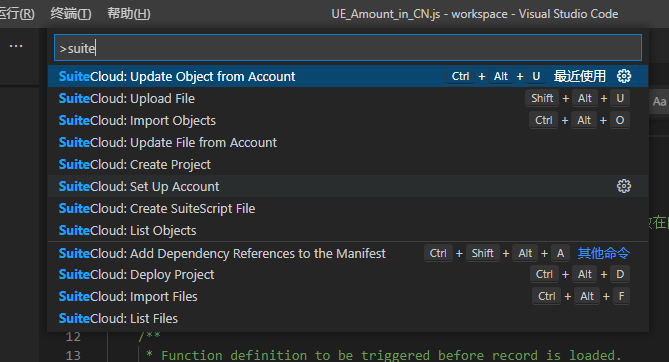The image size is (669, 362).
Task: Click the comment text on line 13
Action: click(384, 355)
